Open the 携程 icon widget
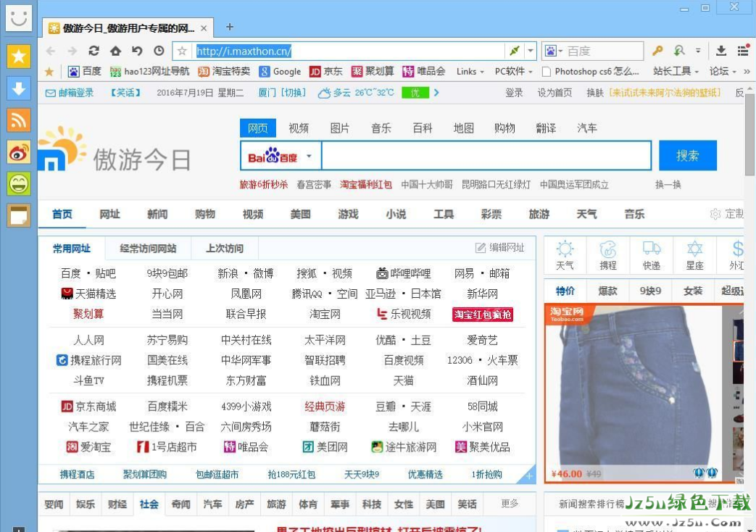756x532 pixels. coord(608,255)
